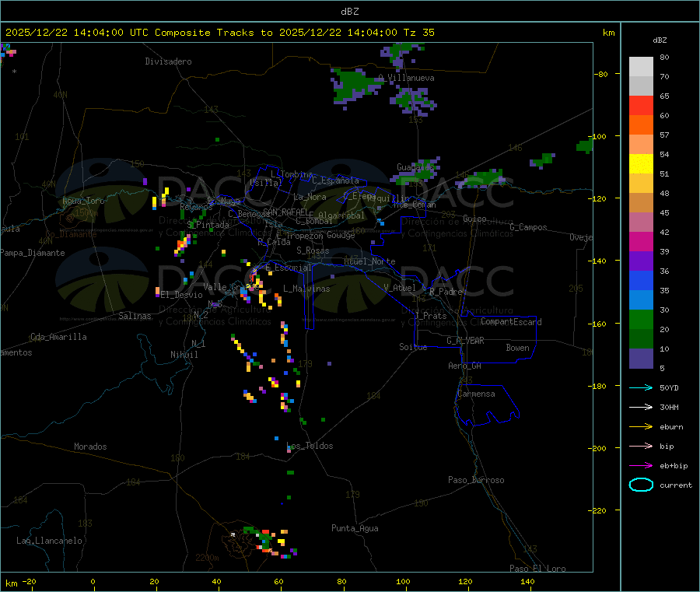Click the 0 km bottom axis label
The image size is (700, 592).
[93, 581]
